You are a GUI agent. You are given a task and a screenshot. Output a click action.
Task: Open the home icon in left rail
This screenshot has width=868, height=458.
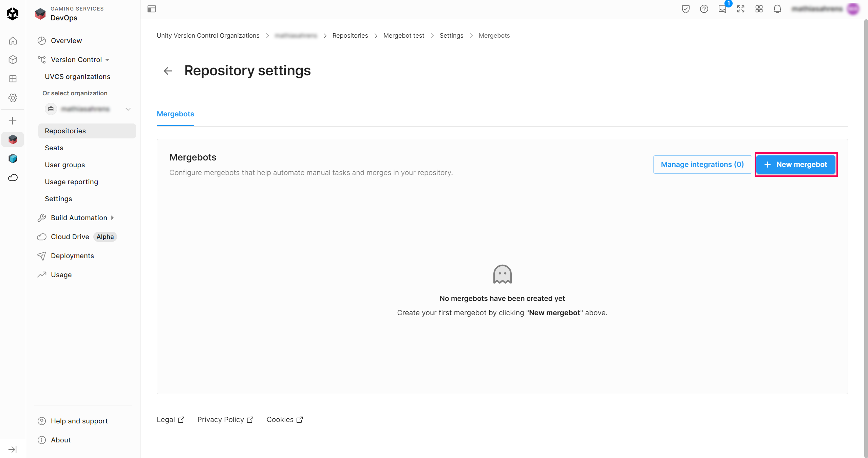tap(13, 41)
